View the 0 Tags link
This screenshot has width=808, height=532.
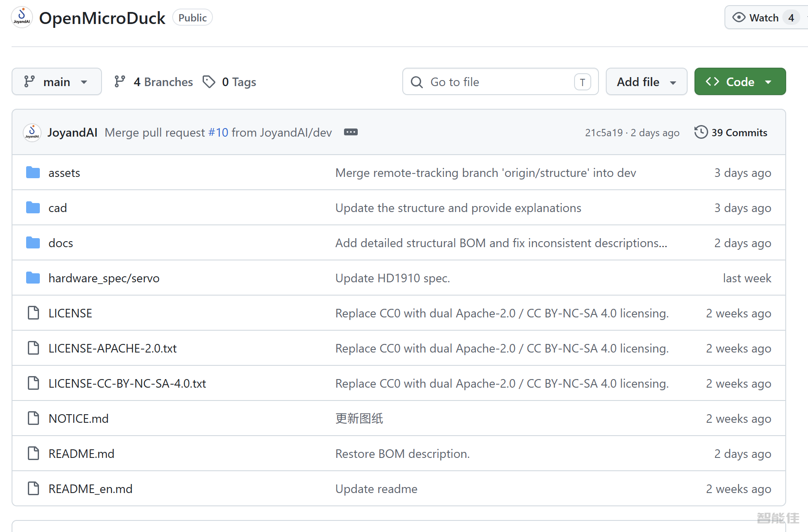pos(229,82)
